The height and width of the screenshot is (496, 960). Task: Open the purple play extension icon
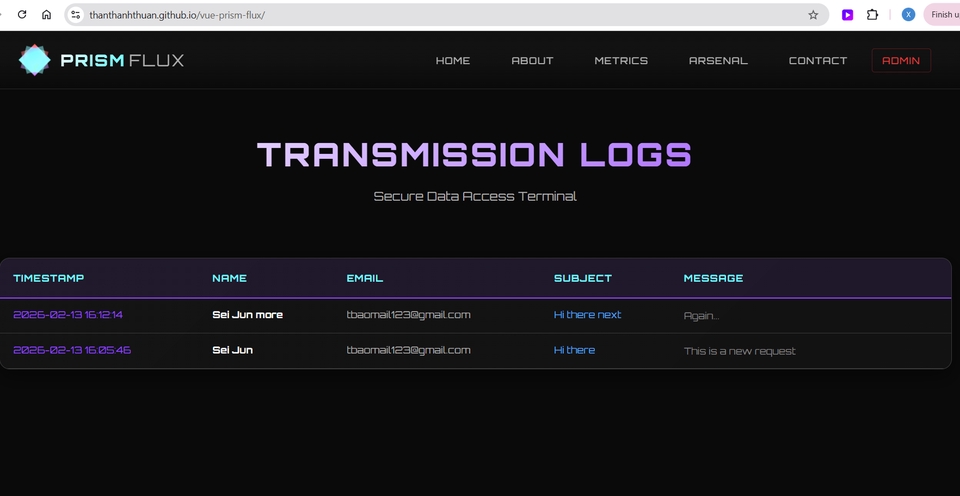[847, 15]
